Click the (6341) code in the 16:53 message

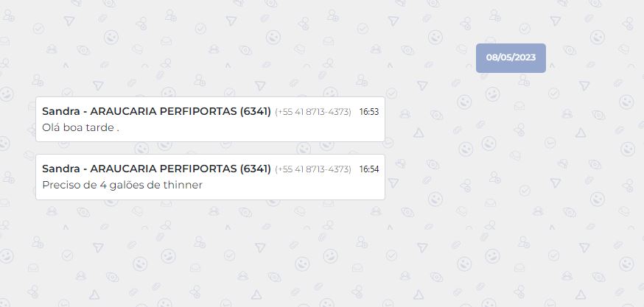point(256,111)
